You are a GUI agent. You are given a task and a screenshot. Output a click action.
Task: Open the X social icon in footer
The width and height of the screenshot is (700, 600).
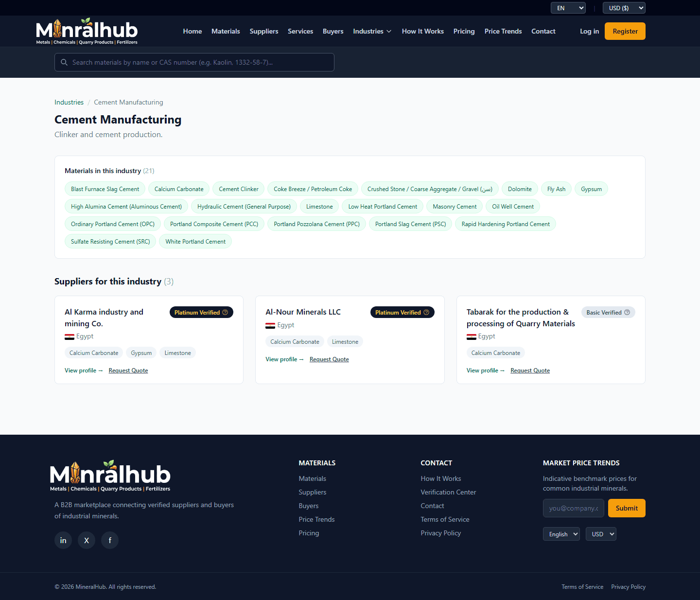[x=87, y=540]
